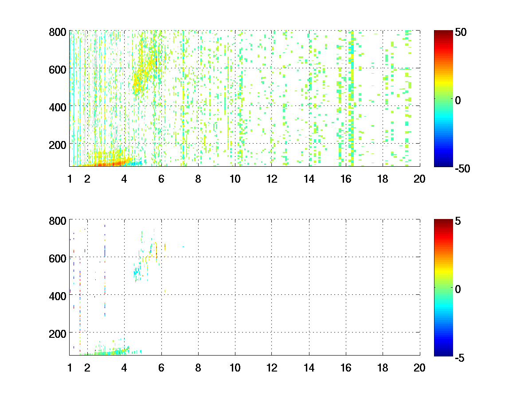Pick x-axis tick '18' of the bottom plot
532x399 pixels.
point(383,368)
